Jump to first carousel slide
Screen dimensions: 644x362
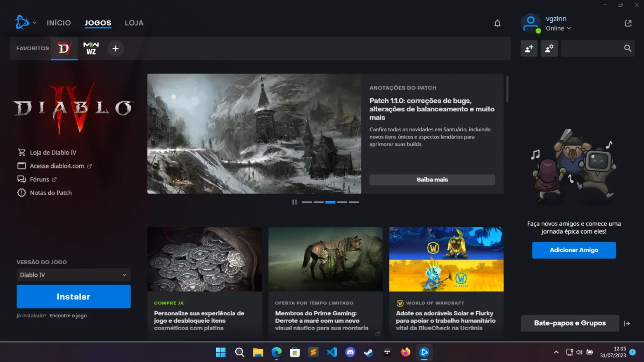point(307,202)
